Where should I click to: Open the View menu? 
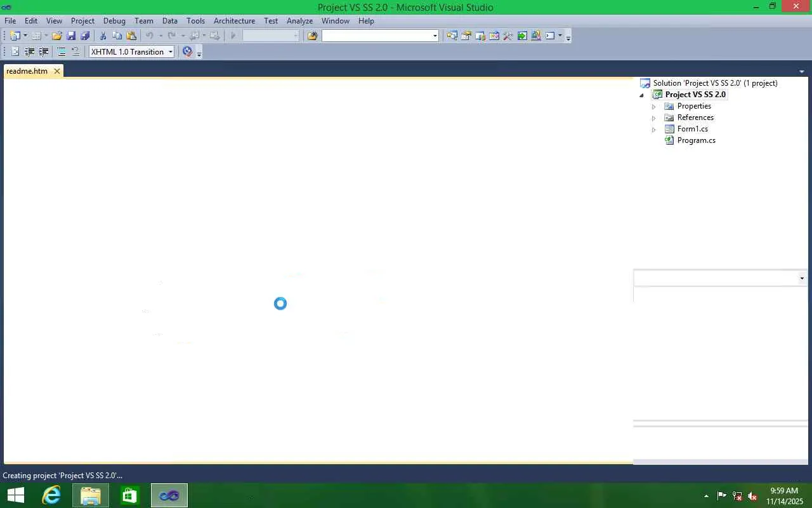point(55,21)
